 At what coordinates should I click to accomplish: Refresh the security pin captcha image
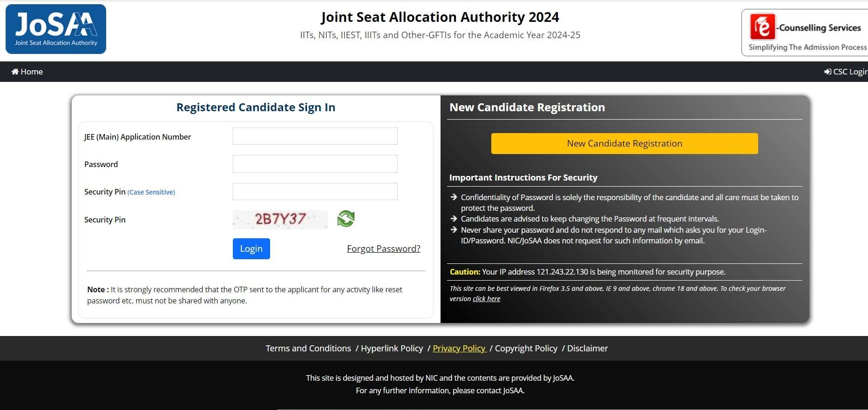click(346, 219)
